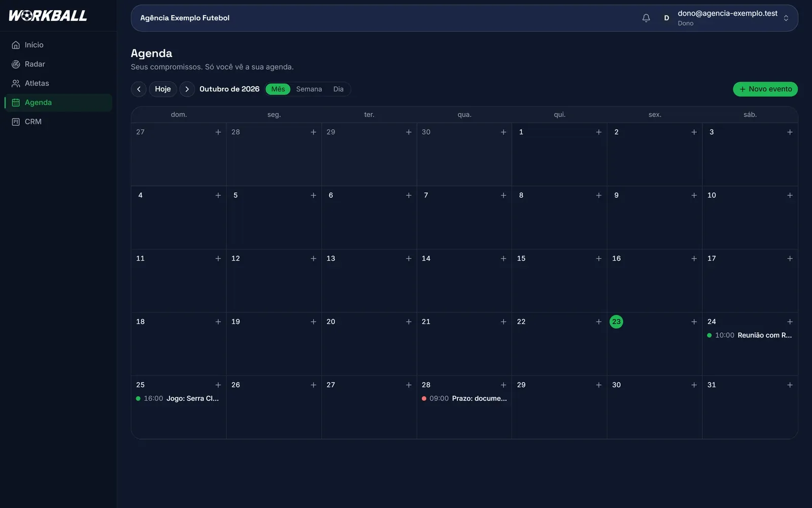Add an event on October 25
This screenshot has height=508, width=812.
click(218, 385)
